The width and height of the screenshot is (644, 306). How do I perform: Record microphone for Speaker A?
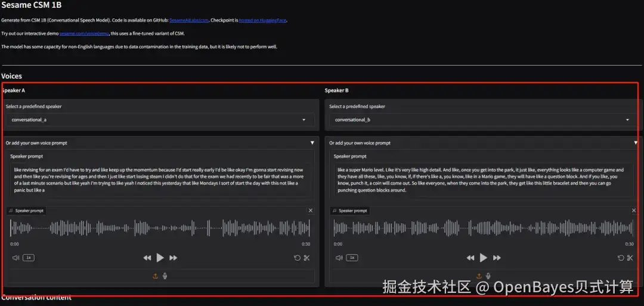tap(165, 276)
